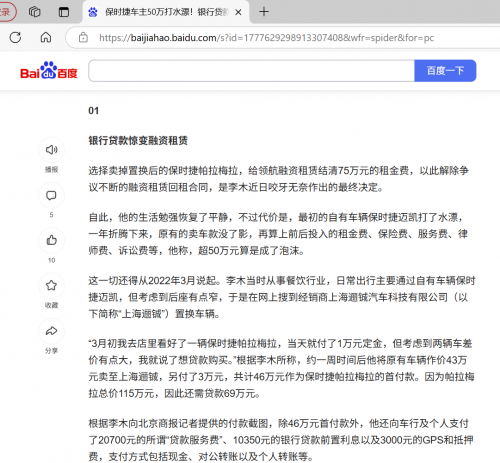
Task: View site info lock icon in address bar
Action: point(83,37)
